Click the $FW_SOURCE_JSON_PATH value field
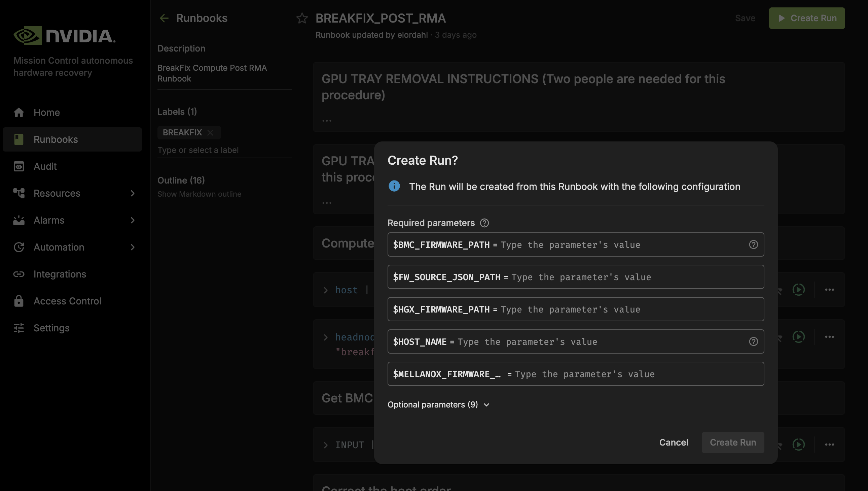The height and width of the screenshot is (491, 868). 576,277
